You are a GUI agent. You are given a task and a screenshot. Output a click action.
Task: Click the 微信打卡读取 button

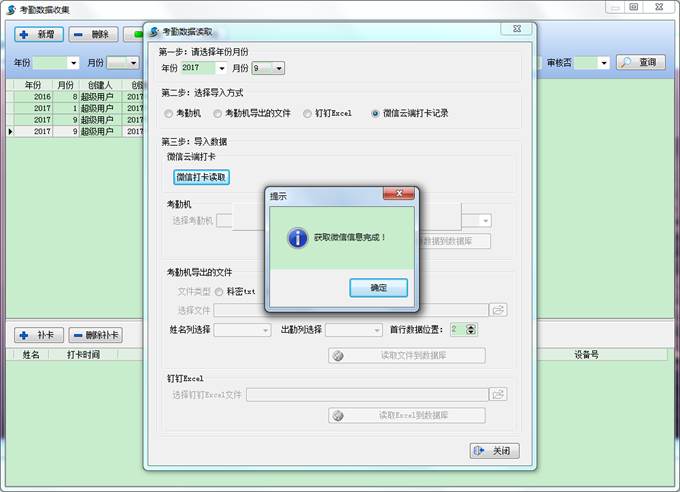[202, 177]
